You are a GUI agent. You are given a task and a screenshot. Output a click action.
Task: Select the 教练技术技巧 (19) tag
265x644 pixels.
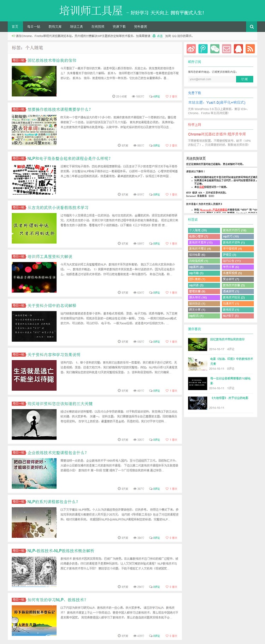(238, 230)
